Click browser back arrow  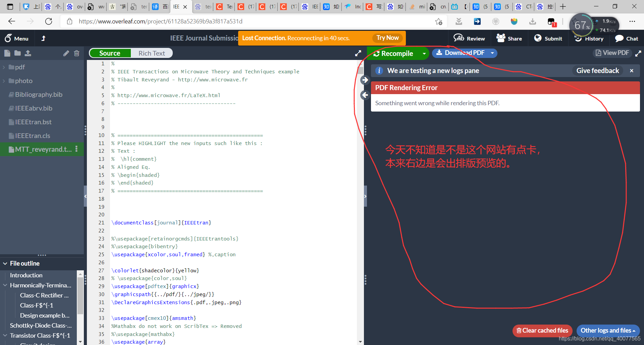point(12,21)
